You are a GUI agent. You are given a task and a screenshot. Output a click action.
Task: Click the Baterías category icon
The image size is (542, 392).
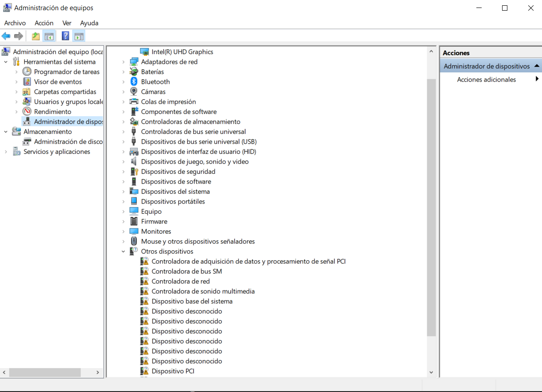point(134,71)
